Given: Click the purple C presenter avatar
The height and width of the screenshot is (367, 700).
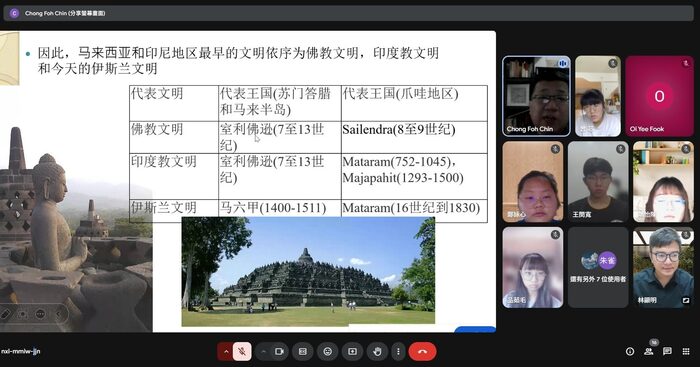Looking at the screenshot, I should [14, 13].
